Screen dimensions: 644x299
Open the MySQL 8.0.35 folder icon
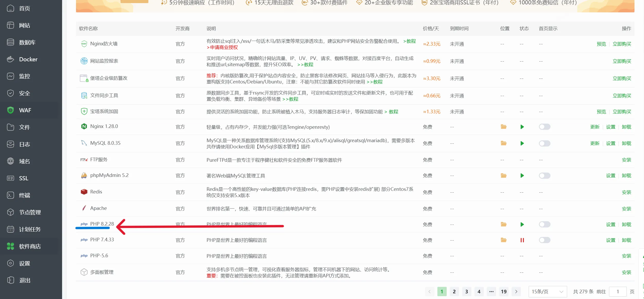tap(503, 143)
